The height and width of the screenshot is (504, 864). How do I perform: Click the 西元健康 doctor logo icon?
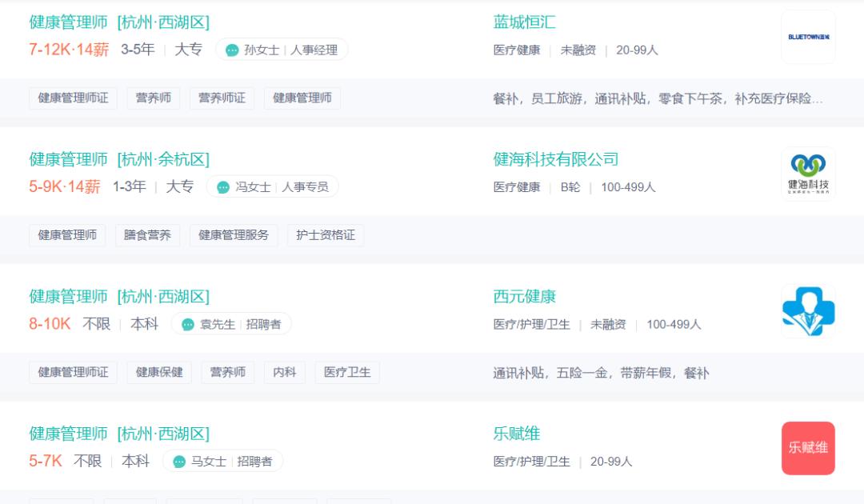(x=808, y=310)
